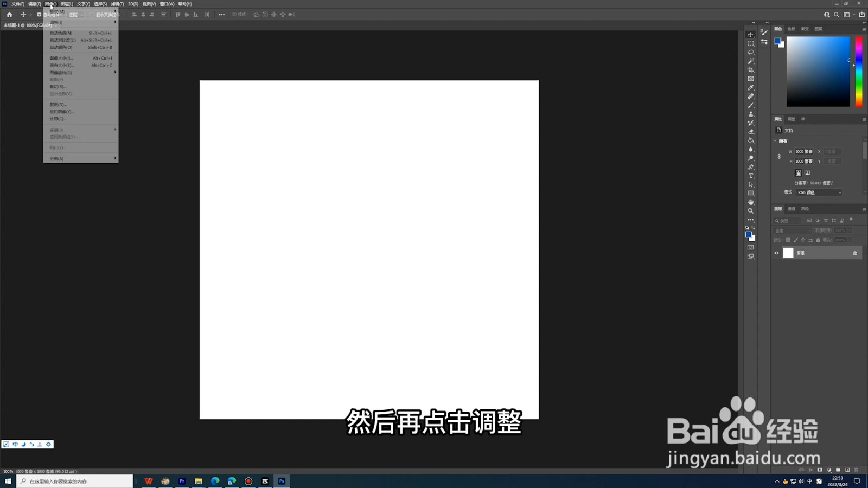
Task: Click the delete layer trash icon
Action: point(857,470)
